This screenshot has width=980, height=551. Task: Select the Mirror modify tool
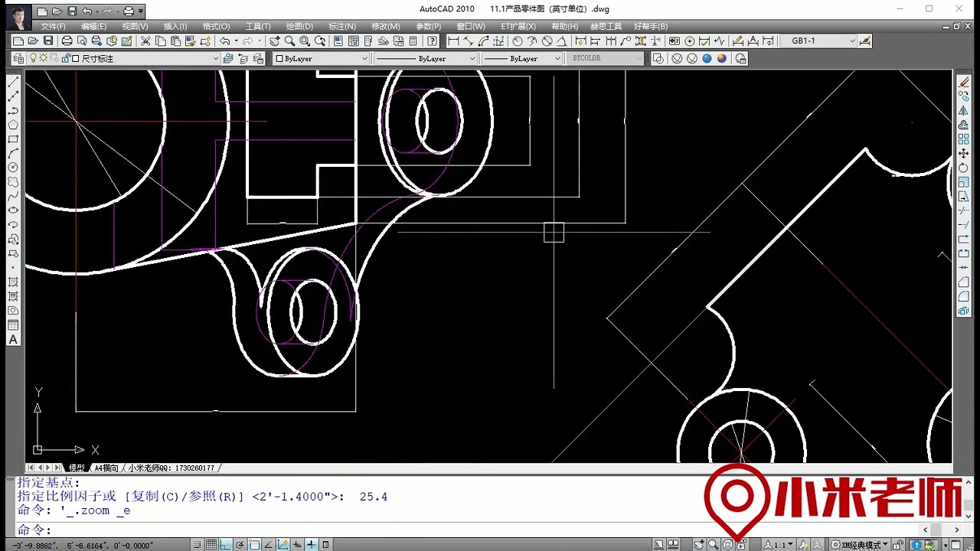point(964,111)
